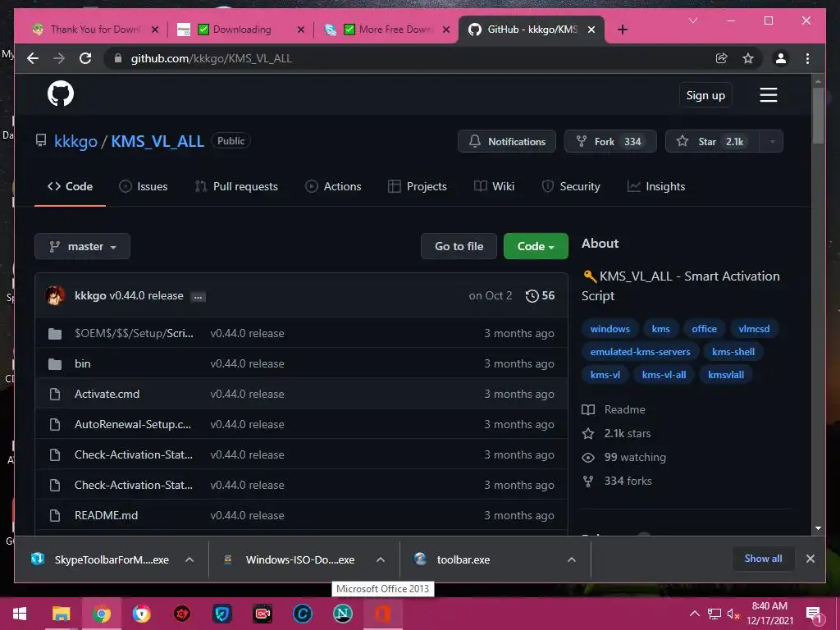
Task: Open the Wiki tab
Action: 494,186
